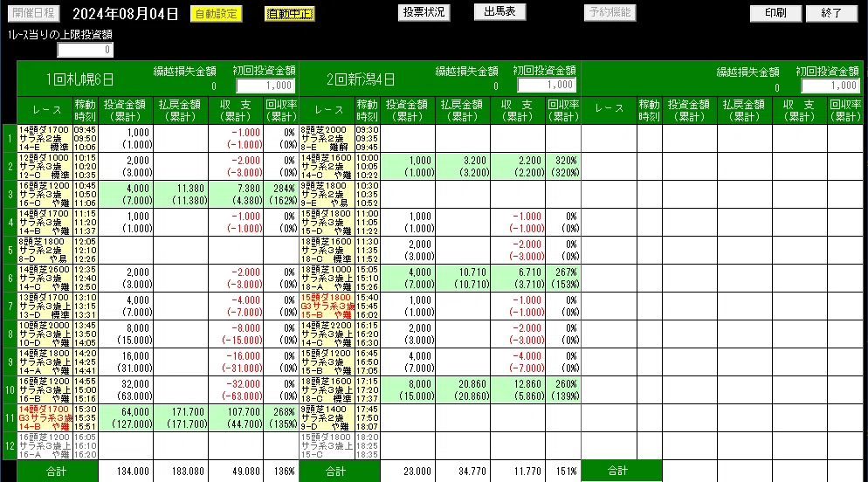Select Sapporo race 6 cell 14頭芝2600
Viewport: 868px width, 482px height.
pos(45,279)
